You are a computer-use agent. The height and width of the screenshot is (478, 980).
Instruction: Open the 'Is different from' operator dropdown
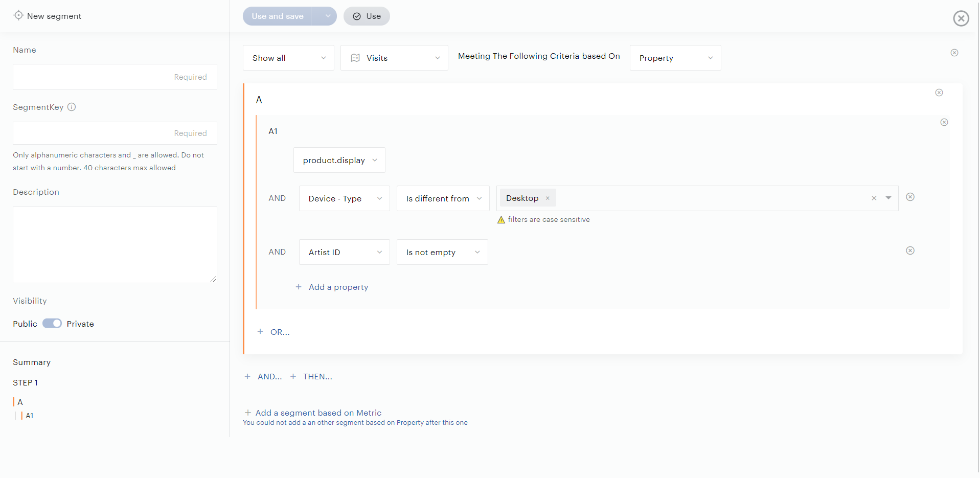click(x=443, y=198)
